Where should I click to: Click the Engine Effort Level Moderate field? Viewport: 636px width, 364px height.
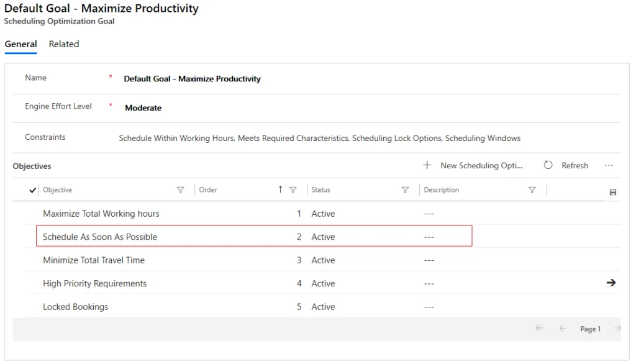(x=143, y=108)
